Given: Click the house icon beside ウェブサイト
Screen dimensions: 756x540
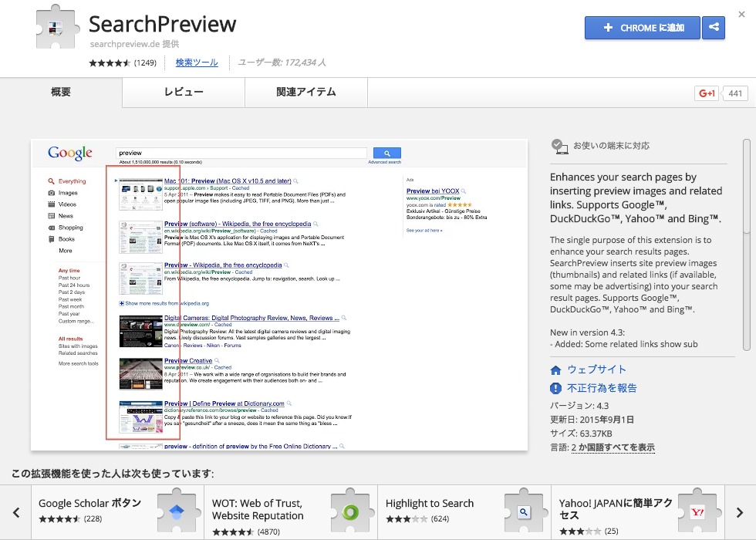Looking at the screenshot, I should click(x=555, y=370).
